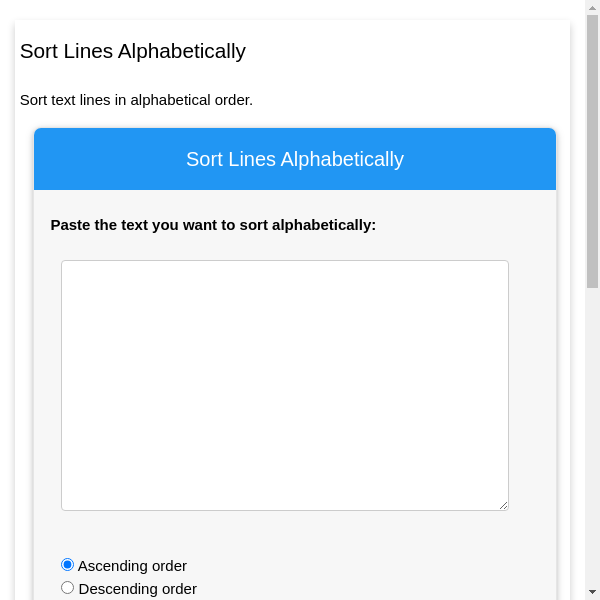Click the scrollbar up arrow
This screenshot has width=600, height=600.
pos(592,8)
